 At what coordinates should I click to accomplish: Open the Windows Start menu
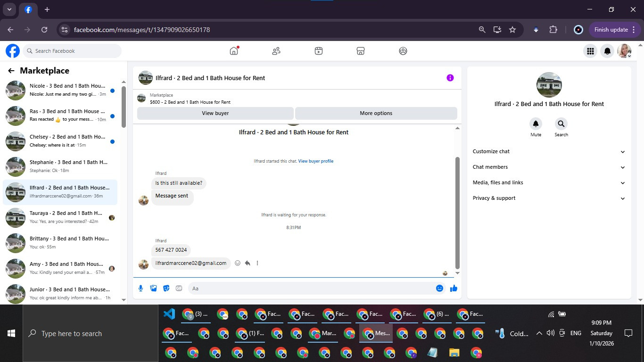(11, 333)
